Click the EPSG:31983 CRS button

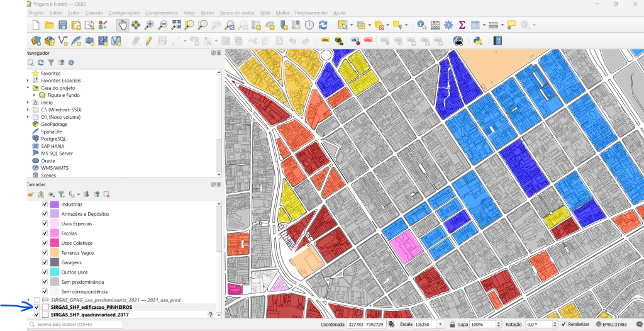(x=611, y=325)
